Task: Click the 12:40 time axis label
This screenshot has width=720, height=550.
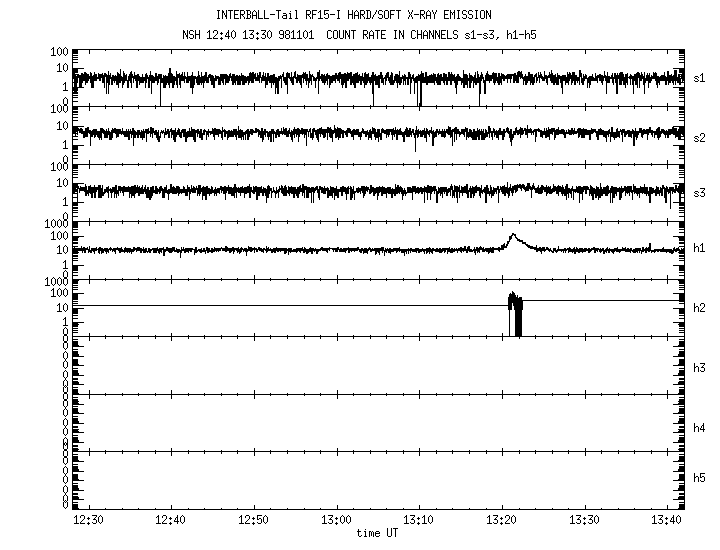Action: coord(171,520)
